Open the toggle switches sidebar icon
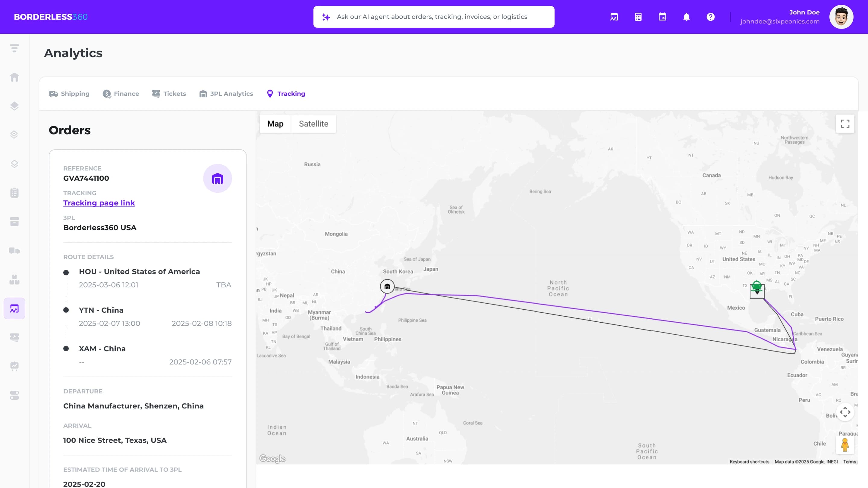868x488 pixels. 14,395
